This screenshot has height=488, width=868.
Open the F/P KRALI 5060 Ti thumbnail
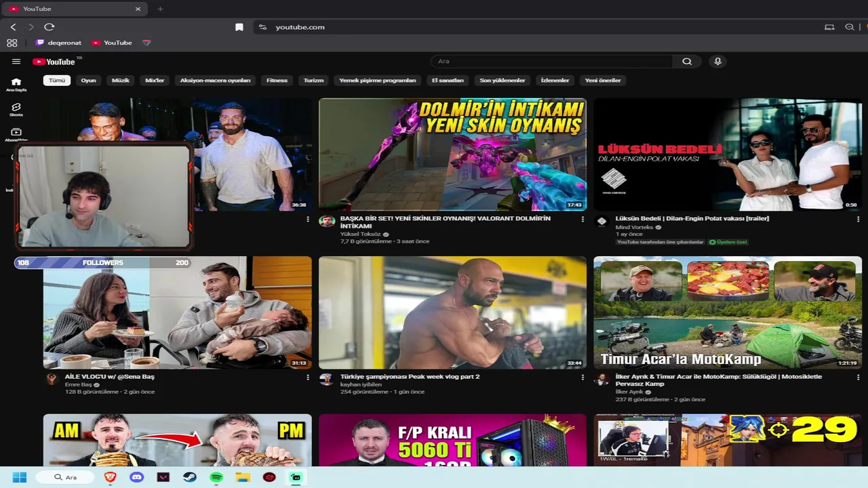click(x=452, y=440)
